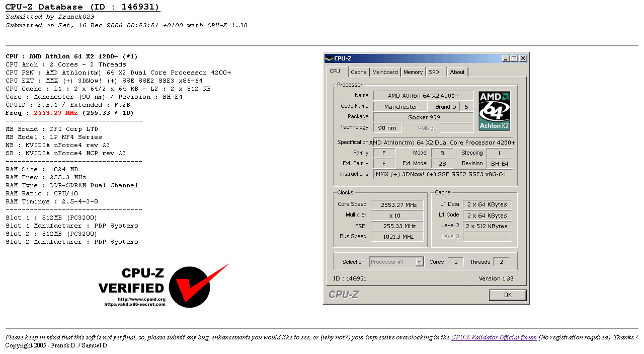This screenshot has height=354, width=644.
Task: Click the "Submitted by franck023" line
Action: [x=50, y=17]
